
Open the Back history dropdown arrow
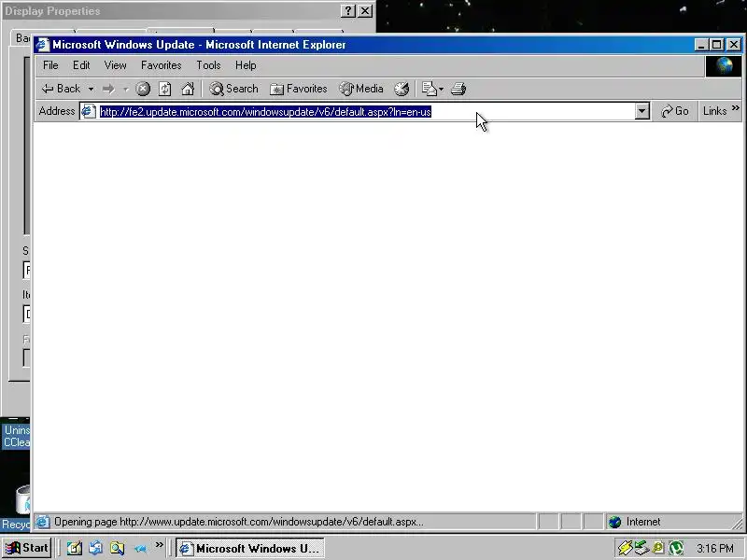coord(91,89)
